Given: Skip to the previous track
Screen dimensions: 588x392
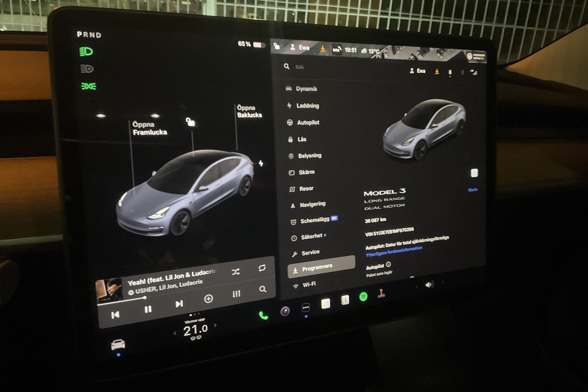Looking at the screenshot, I should [x=115, y=315].
